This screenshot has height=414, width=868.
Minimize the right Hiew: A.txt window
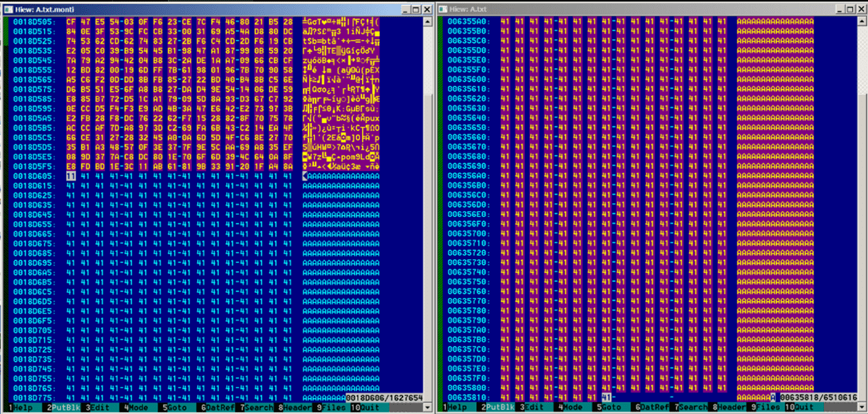837,9
